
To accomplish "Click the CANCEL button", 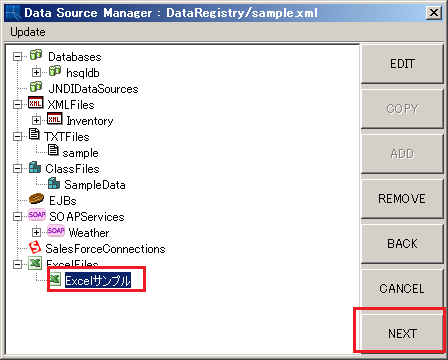I will pyautogui.click(x=402, y=289).
